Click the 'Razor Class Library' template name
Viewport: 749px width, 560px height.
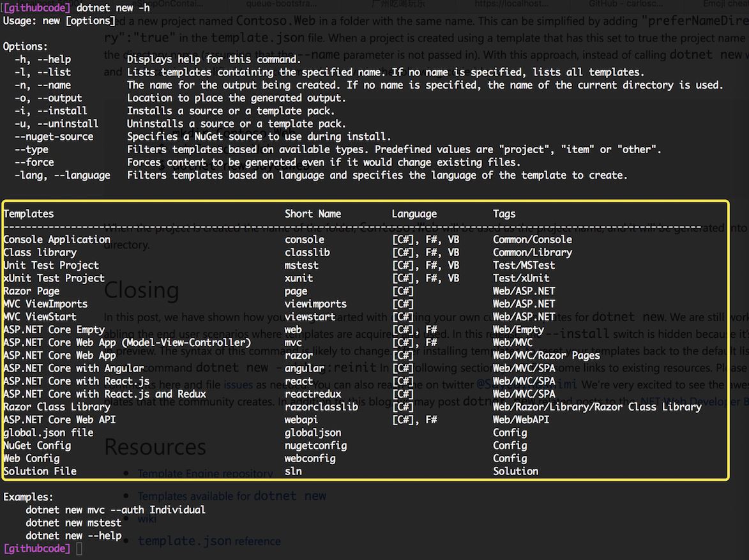57,407
